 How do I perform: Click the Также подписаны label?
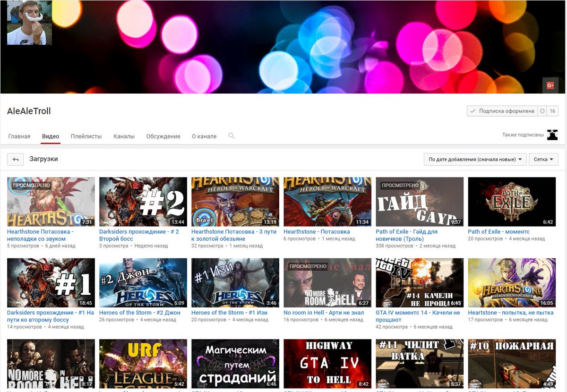coord(523,135)
